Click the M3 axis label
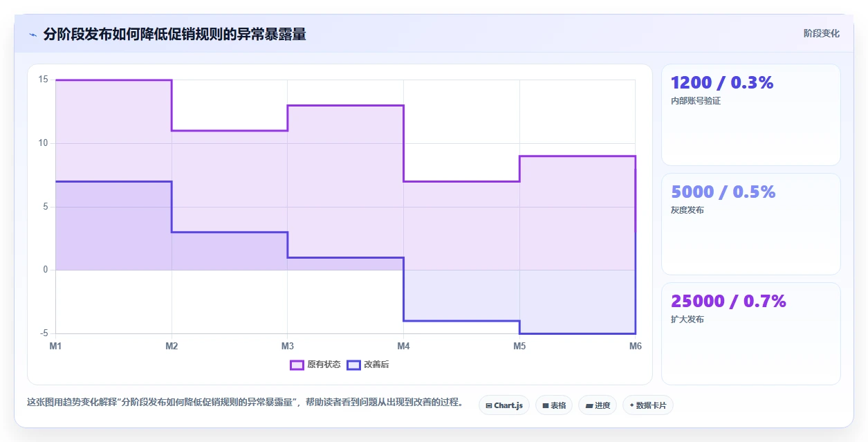The height and width of the screenshot is (442, 868). 287,346
